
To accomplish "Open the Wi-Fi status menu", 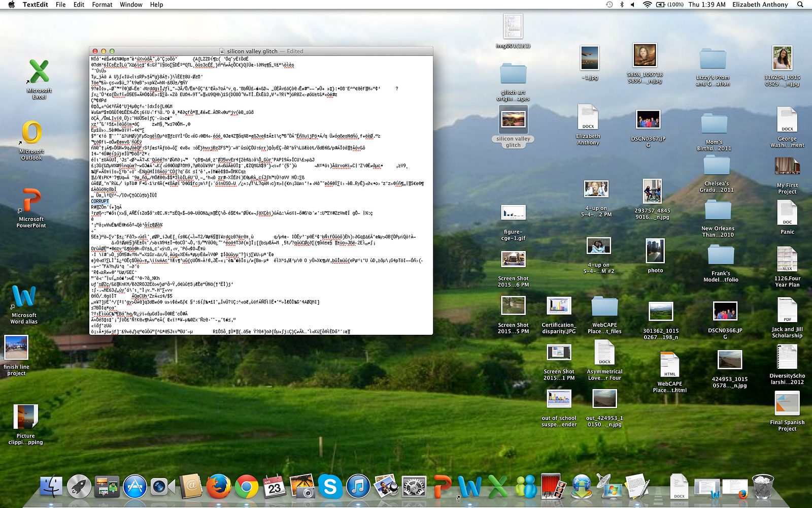I will 647,5.
